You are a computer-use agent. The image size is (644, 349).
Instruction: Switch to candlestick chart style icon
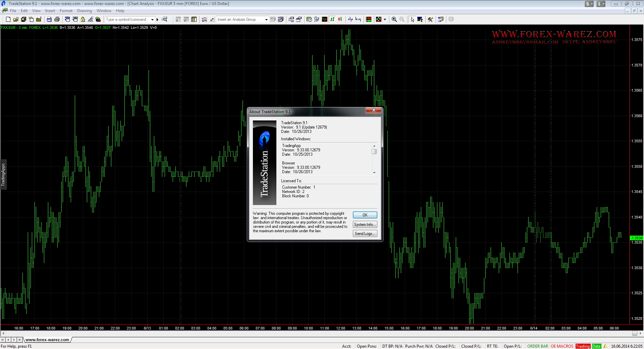coord(340,19)
